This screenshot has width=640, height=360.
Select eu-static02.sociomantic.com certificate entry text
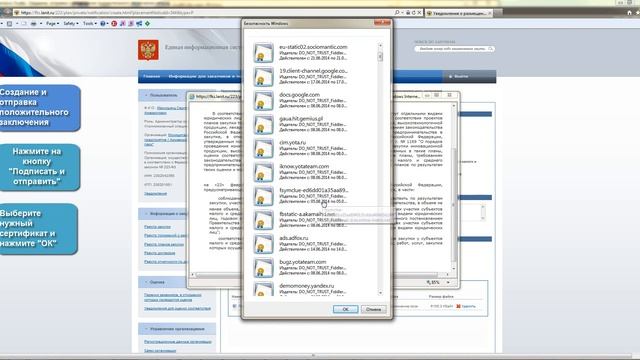click(x=313, y=52)
